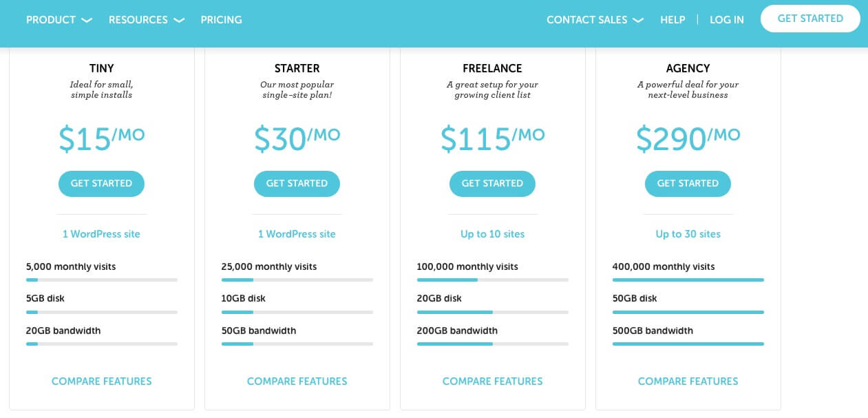This screenshot has height=418, width=868.
Task: Expand the Product menu chevron
Action: (x=87, y=21)
